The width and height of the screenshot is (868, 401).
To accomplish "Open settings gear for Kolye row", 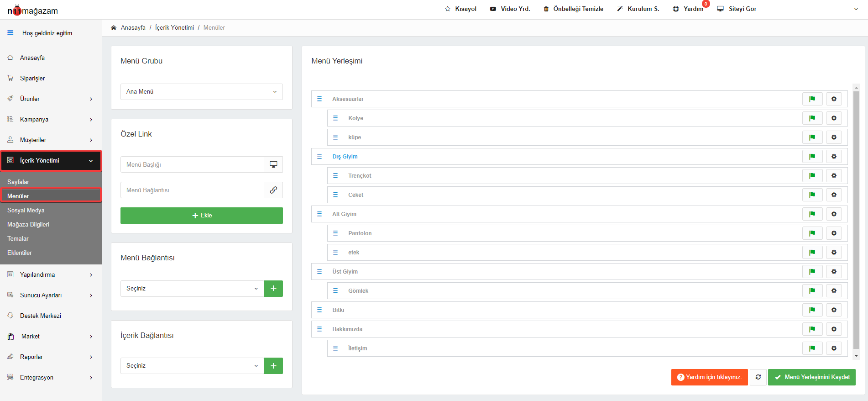I will coord(834,118).
